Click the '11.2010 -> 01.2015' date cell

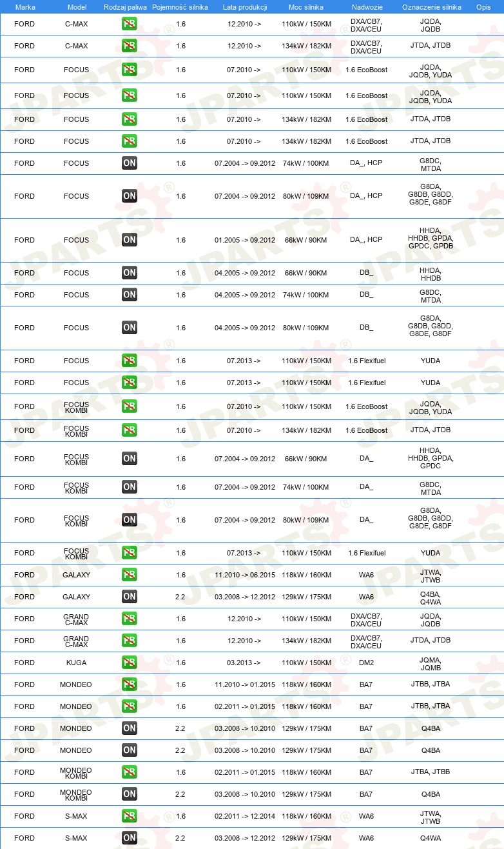click(245, 684)
